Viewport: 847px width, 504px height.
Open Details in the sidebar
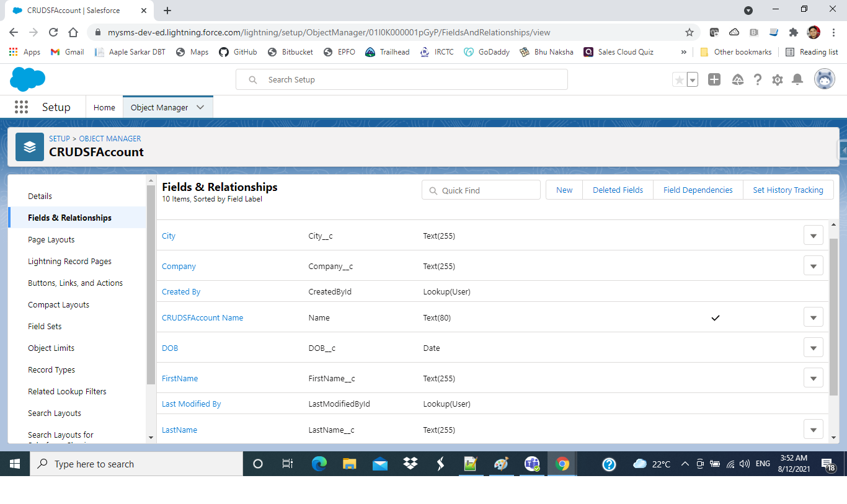point(40,196)
